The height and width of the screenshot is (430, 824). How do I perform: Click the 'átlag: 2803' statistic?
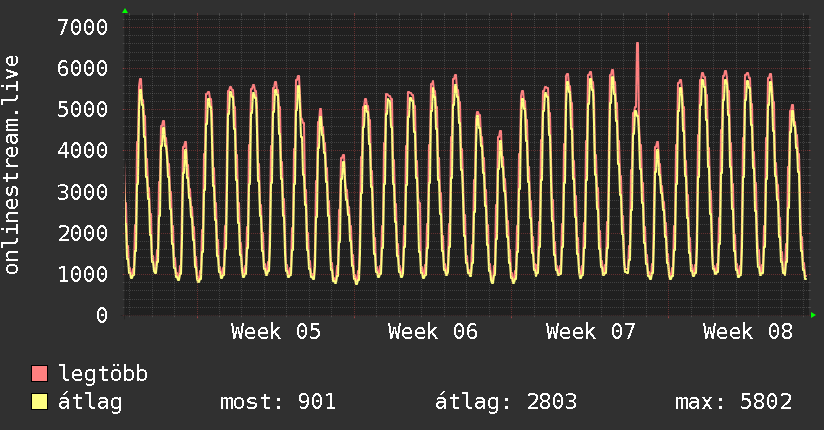[x=506, y=402]
